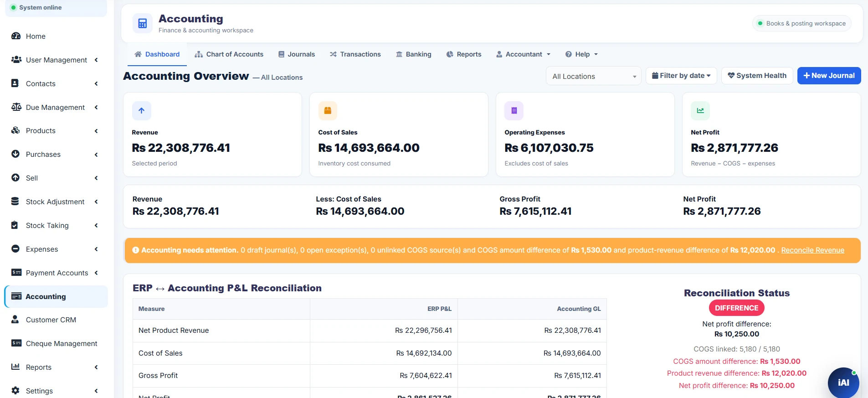Click the Sell up-arrow circle icon
This screenshot has height=398, width=868.
click(15, 178)
